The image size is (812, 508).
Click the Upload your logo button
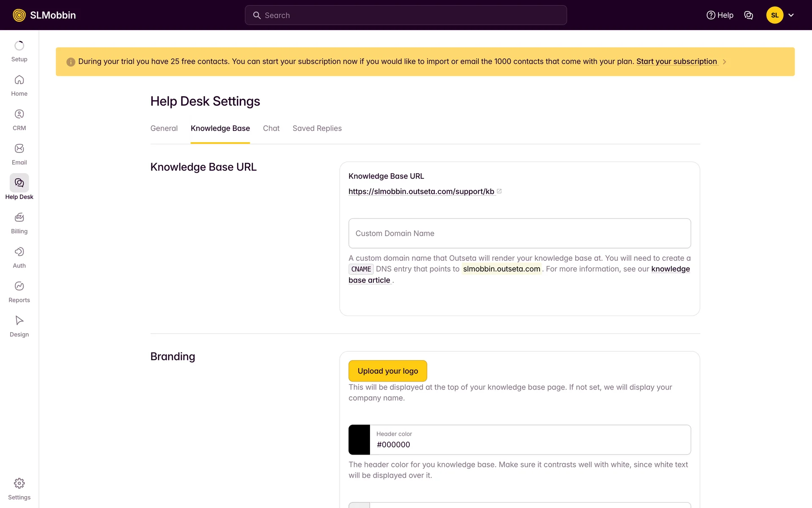387,371
